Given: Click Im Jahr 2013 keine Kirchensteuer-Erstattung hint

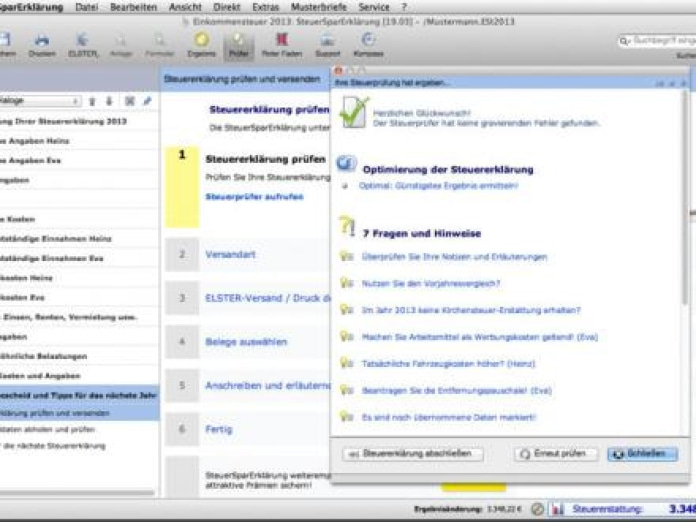Looking at the screenshot, I should click(x=471, y=310).
